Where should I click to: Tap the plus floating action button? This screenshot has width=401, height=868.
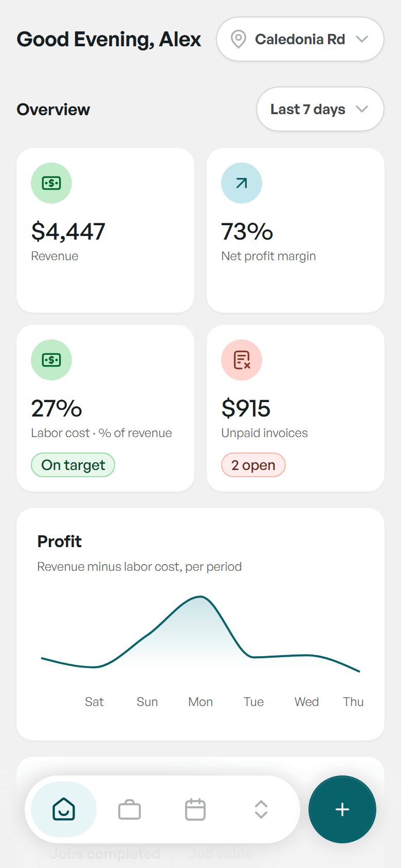point(342,809)
